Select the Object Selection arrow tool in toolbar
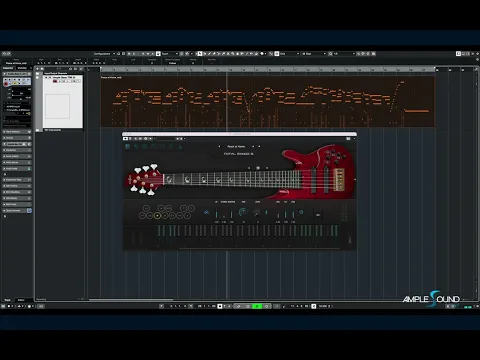The image size is (480, 360). click(x=200, y=53)
